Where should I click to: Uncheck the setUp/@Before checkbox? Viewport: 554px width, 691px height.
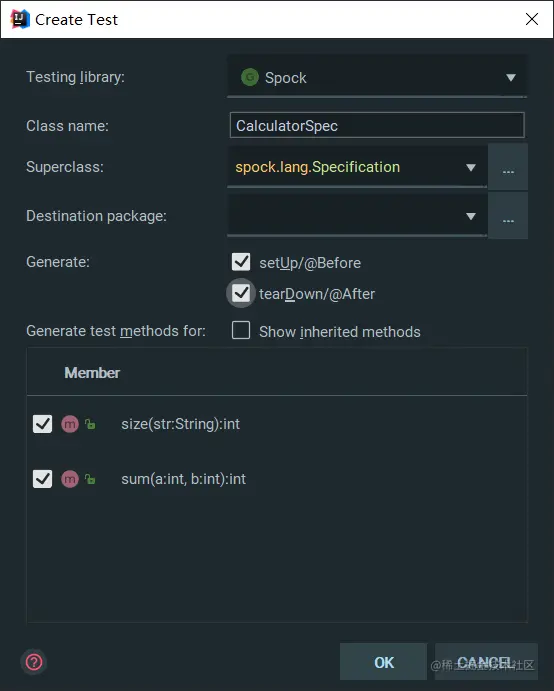241,262
